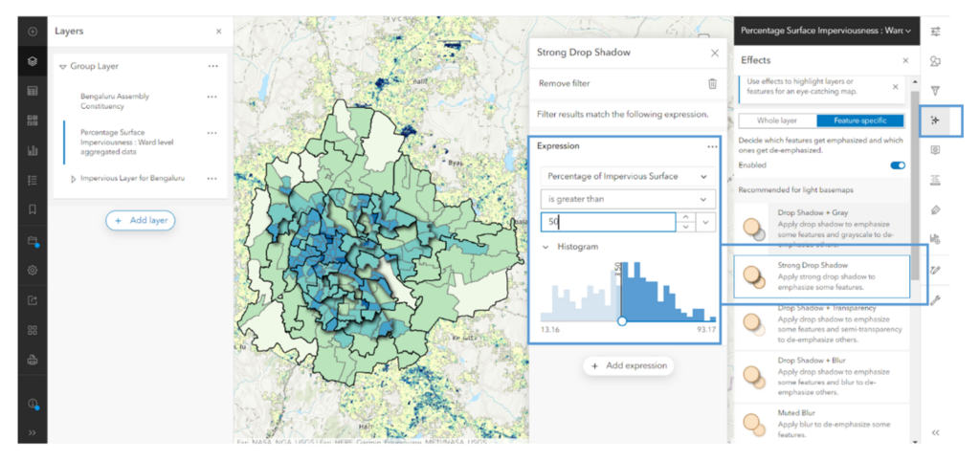
Task: Click the Print icon in left toolbar
Action: point(33,360)
